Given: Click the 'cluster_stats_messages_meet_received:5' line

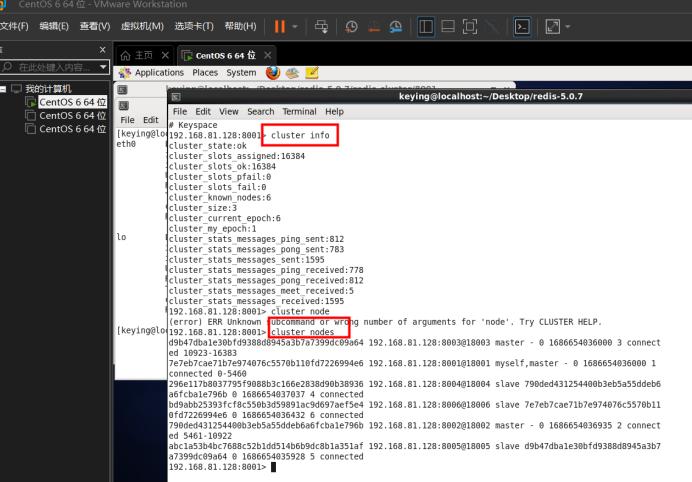Looking at the screenshot, I should [x=261, y=291].
